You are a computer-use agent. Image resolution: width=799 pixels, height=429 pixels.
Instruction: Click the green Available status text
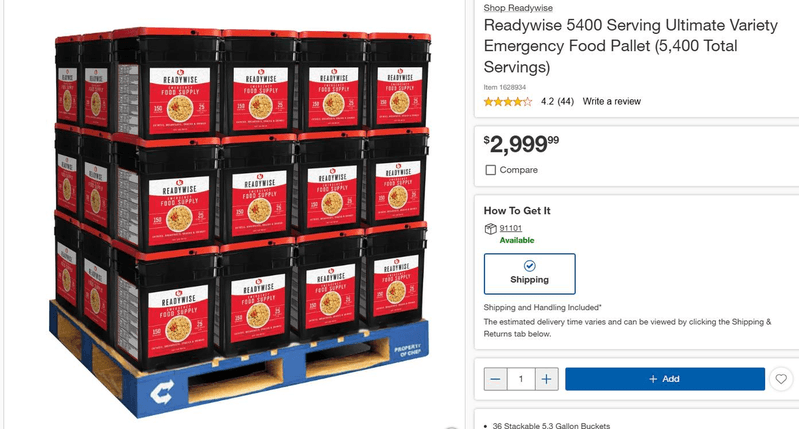pyautogui.click(x=516, y=240)
